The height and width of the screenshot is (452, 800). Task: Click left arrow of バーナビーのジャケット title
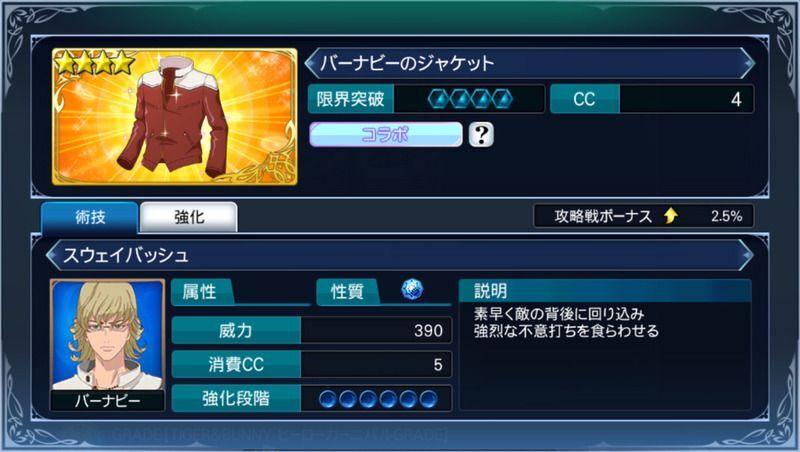311,63
